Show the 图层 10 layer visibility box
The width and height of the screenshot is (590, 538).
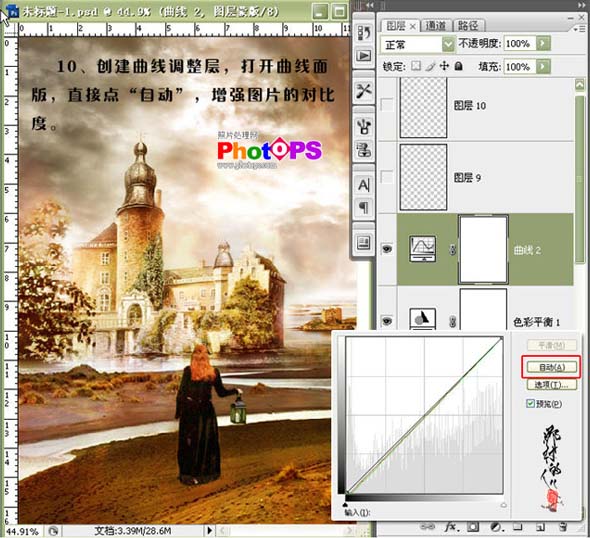(x=387, y=104)
